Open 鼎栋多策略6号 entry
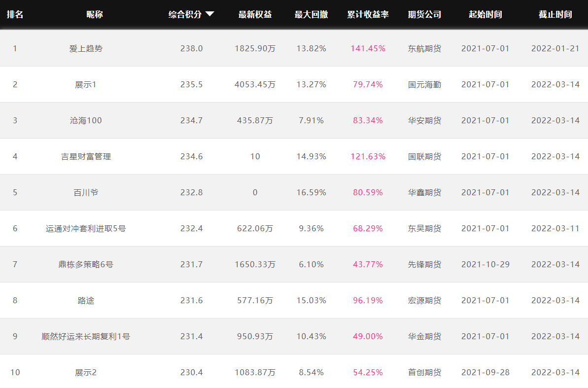This screenshot has width=588, height=388. (x=86, y=265)
